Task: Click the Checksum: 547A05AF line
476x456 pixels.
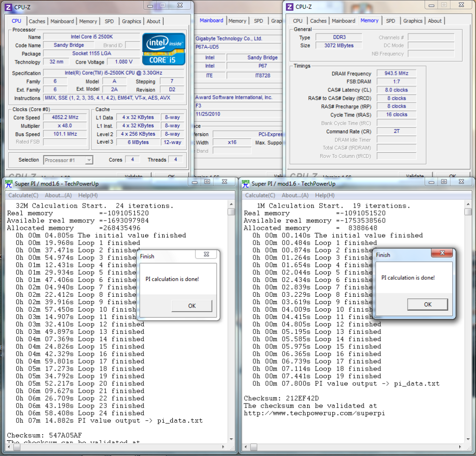Action: pos(44,435)
